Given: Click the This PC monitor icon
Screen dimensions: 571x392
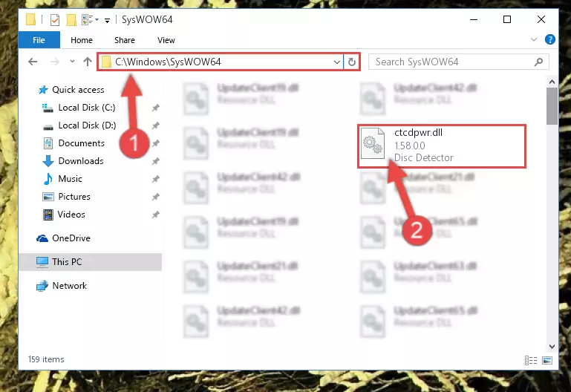Looking at the screenshot, I should pos(42,262).
